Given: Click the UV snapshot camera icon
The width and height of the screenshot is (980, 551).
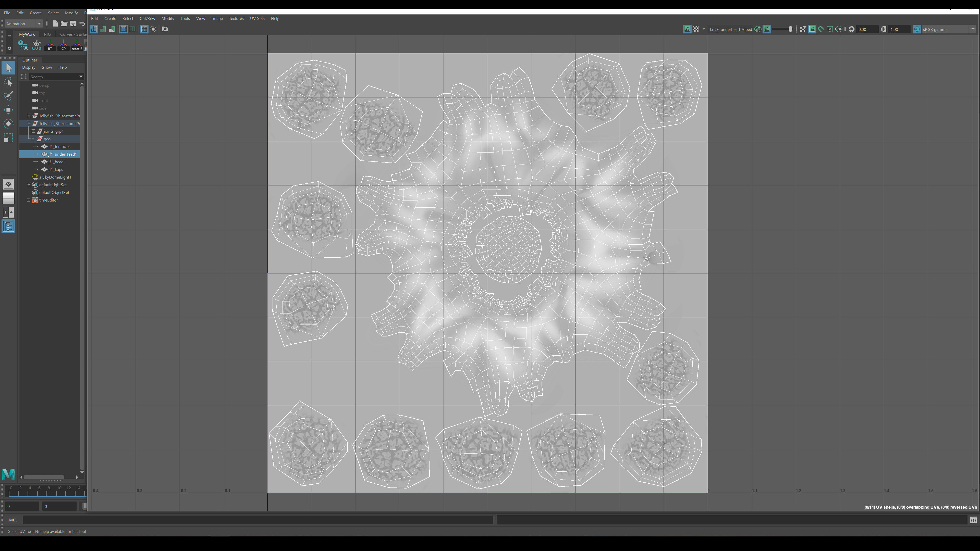Looking at the screenshot, I should pyautogui.click(x=165, y=29).
